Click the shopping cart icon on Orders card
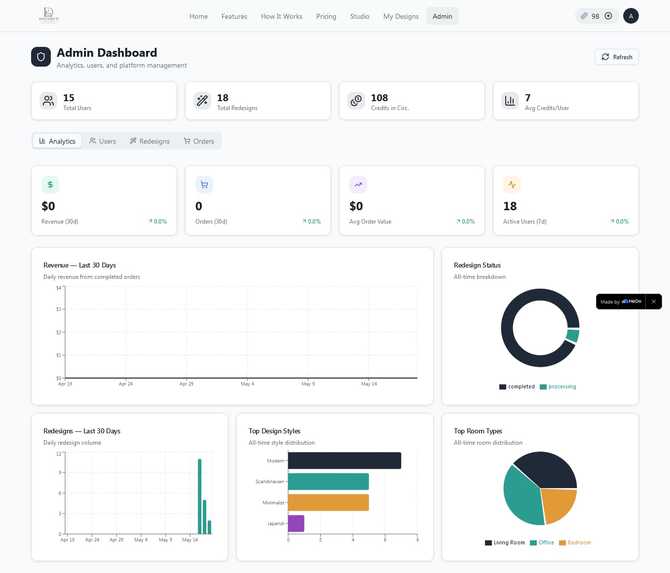This screenshot has height=573, width=670. [204, 185]
